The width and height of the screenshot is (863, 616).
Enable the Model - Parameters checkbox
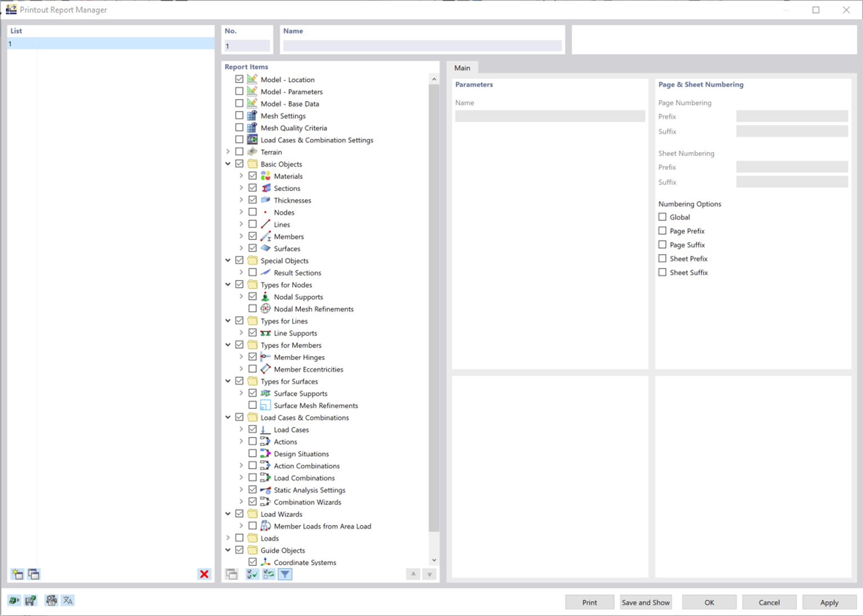239,91
